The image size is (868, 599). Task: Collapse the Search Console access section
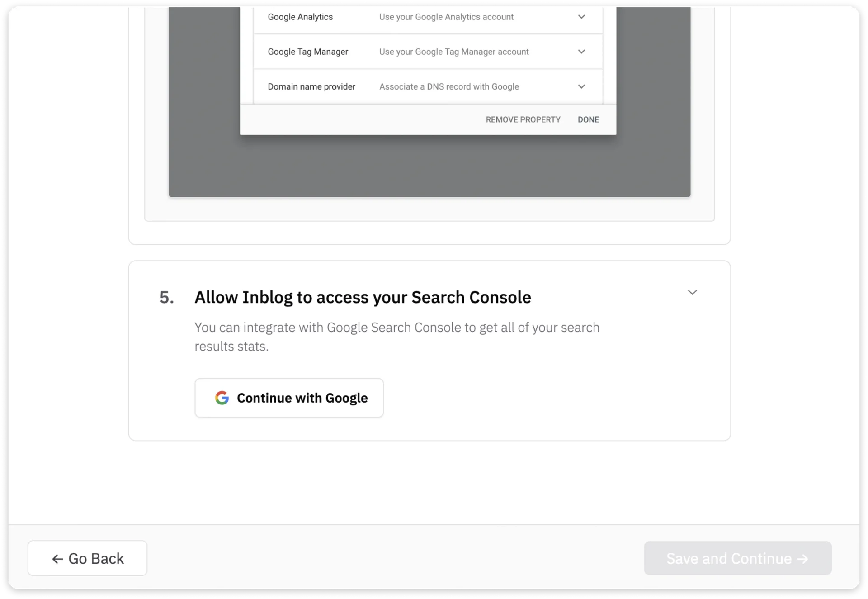click(693, 292)
